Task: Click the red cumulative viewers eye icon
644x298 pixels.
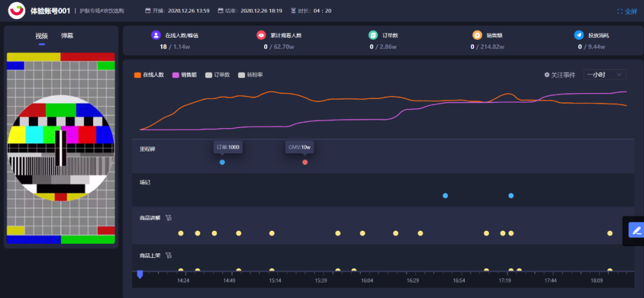Action: (261, 35)
